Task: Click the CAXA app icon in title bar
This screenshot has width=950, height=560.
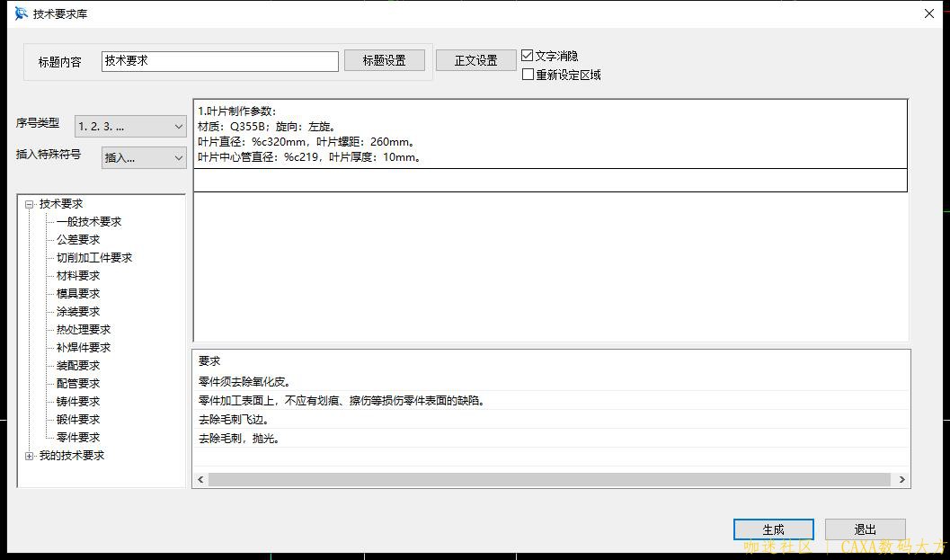Action: 21,13
